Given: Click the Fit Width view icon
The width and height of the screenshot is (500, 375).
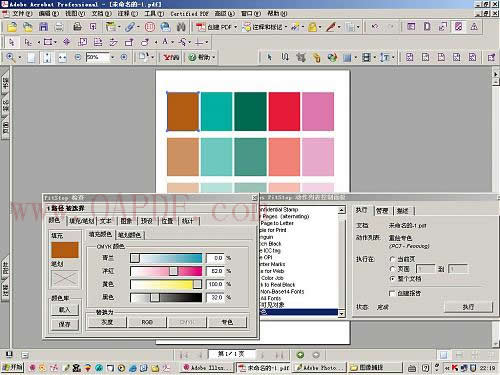Looking at the screenshot, I should coord(62,58).
